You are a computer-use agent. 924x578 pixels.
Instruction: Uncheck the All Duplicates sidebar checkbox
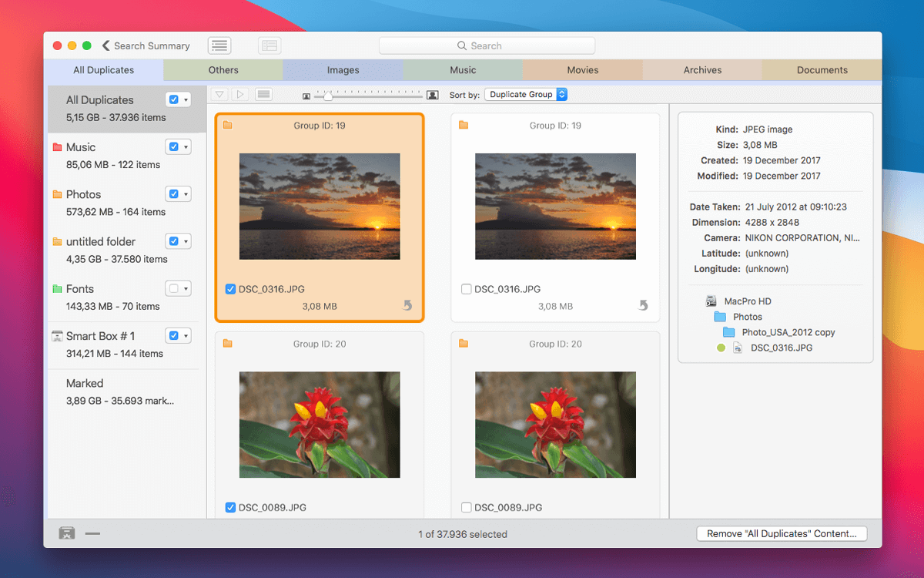173,100
